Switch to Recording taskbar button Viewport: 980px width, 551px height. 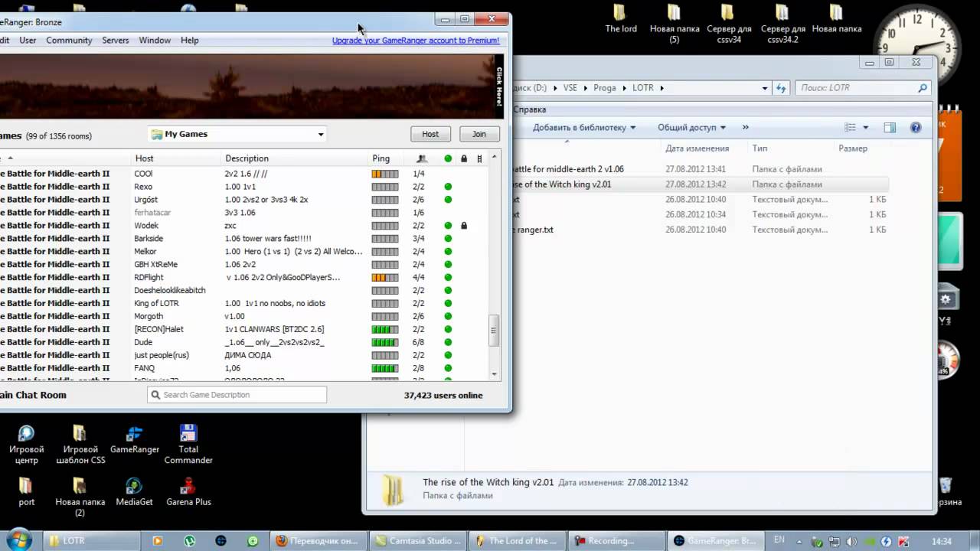[x=618, y=540]
